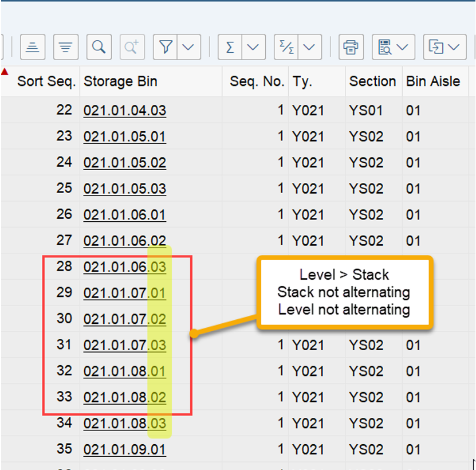Open storage bin 021.01.09.01 link
Image resolution: width=476 pixels, height=470 pixels.
click(x=125, y=450)
